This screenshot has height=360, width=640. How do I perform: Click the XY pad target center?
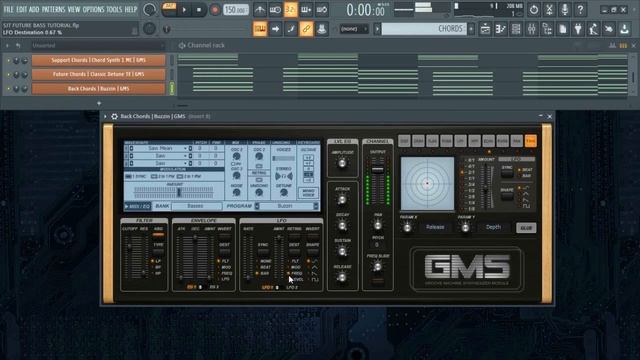click(x=427, y=184)
